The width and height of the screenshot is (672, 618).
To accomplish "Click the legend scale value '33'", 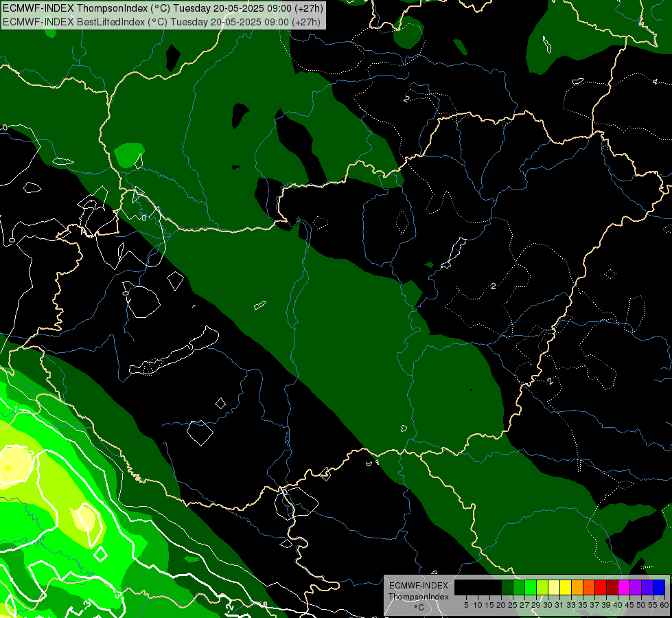I will tap(571, 605).
